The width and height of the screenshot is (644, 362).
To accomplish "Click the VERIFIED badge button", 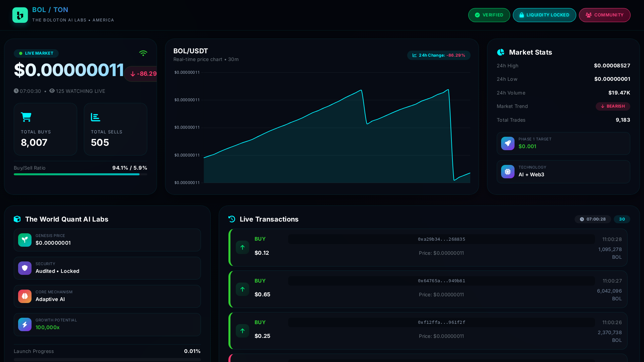I will tap(489, 15).
